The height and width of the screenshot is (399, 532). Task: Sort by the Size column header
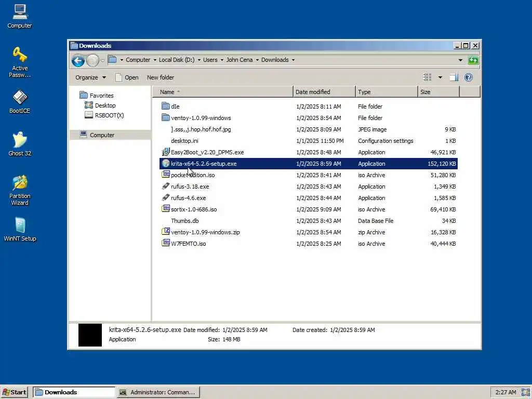tap(438, 92)
